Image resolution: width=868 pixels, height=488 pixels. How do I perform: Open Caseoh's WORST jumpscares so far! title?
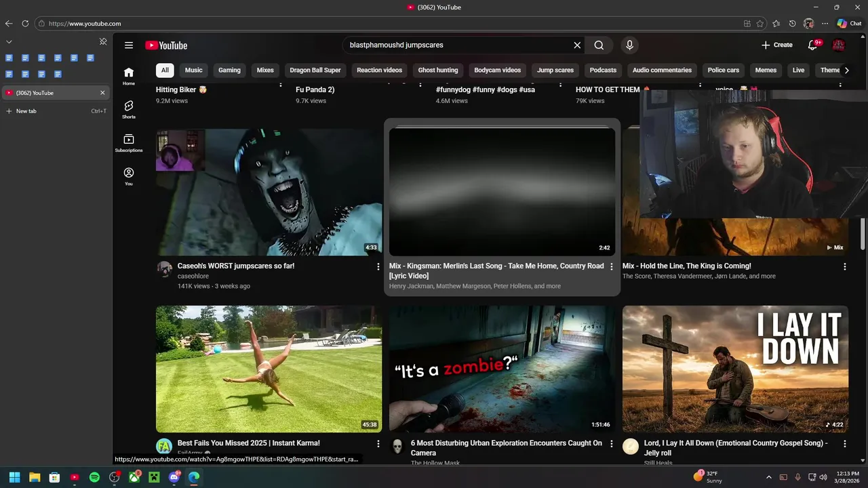236,266
